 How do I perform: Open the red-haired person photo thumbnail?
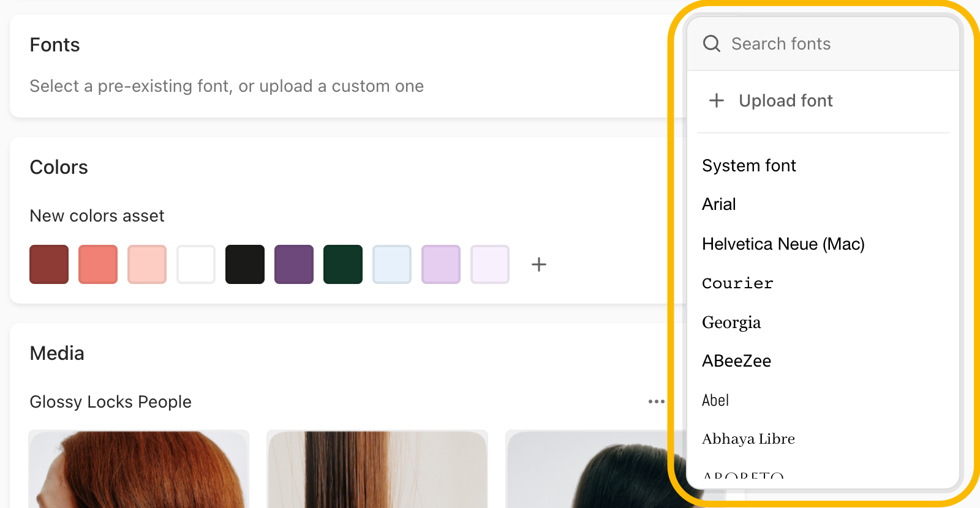[139, 469]
